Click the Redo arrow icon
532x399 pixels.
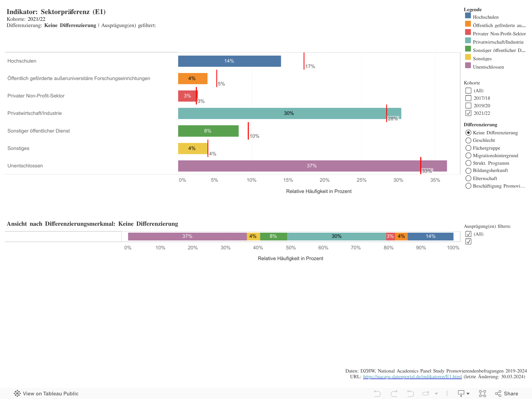point(394,394)
